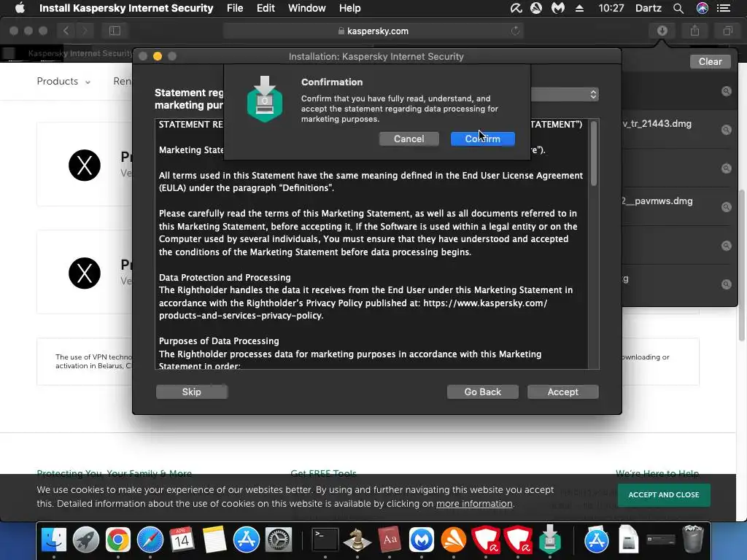747x560 pixels.
Task: Click the kaspersky.com address bar
Action: tap(373, 31)
